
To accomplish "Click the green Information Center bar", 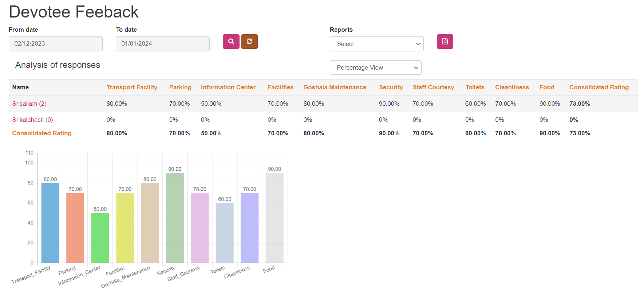I will (x=100, y=238).
